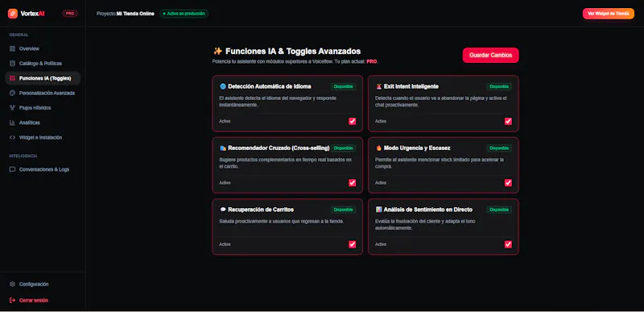
Task: Click Recuperación de Carritos card title
Action: (261, 210)
